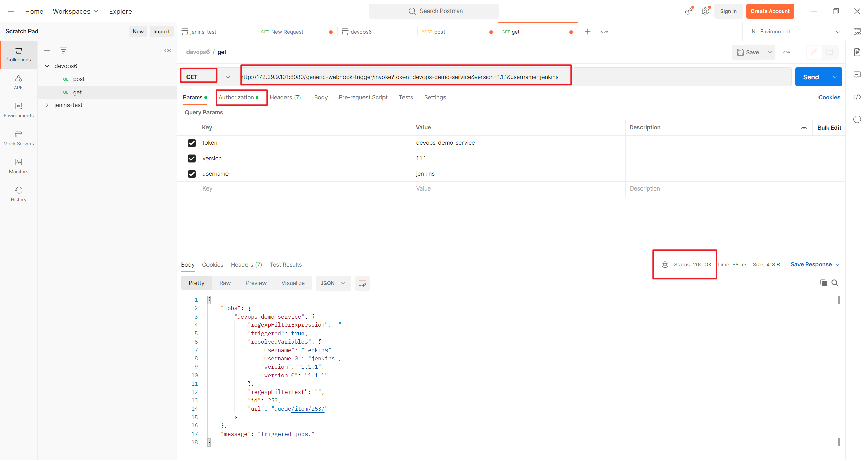Open the Environments sidebar section
The height and width of the screenshot is (461, 868).
[19, 111]
